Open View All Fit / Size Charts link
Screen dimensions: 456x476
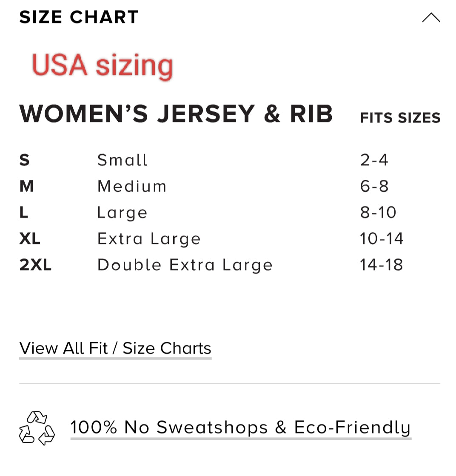pyautogui.click(x=115, y=348)
